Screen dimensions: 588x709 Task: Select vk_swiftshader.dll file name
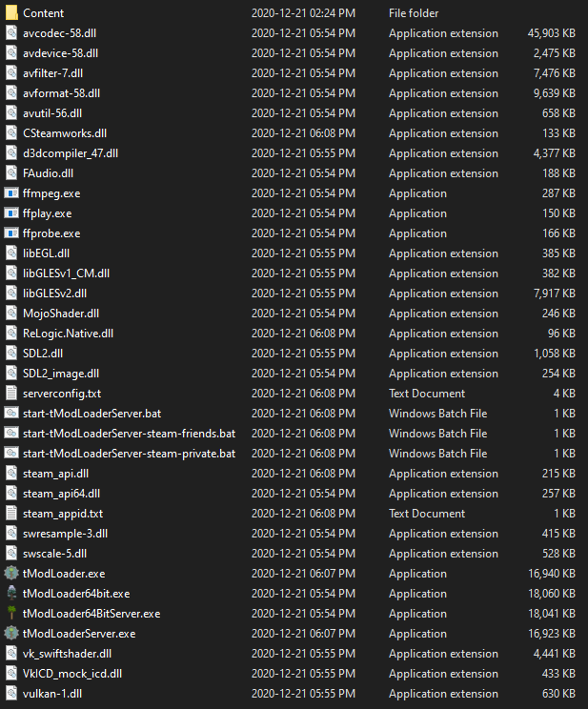(x=68, y=654)
